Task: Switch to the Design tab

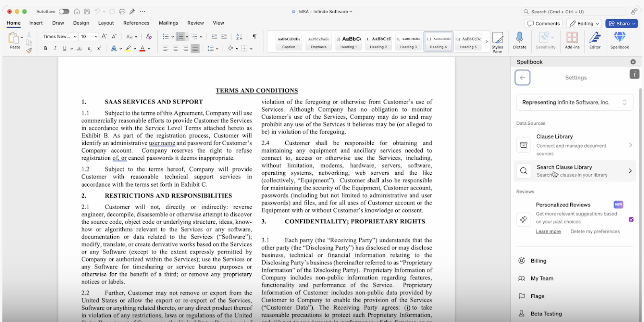Action: pyautogui.click(x=81, y=23)
